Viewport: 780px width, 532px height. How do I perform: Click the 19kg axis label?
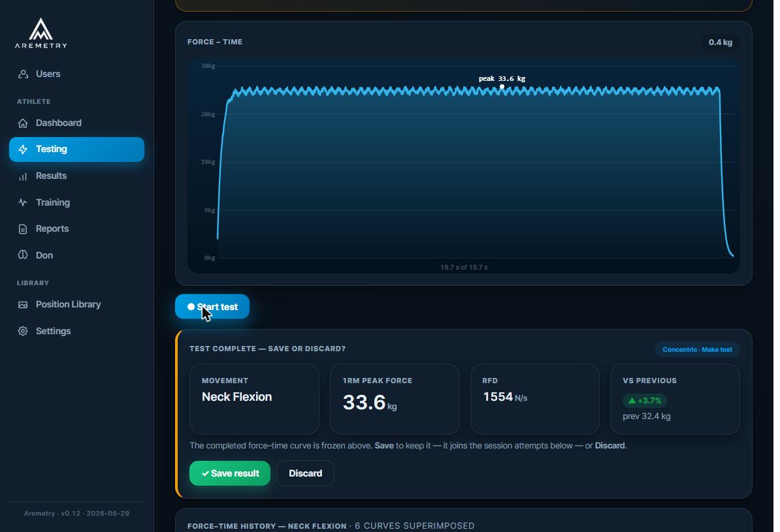pyautogui.click(x=208, y=162)
